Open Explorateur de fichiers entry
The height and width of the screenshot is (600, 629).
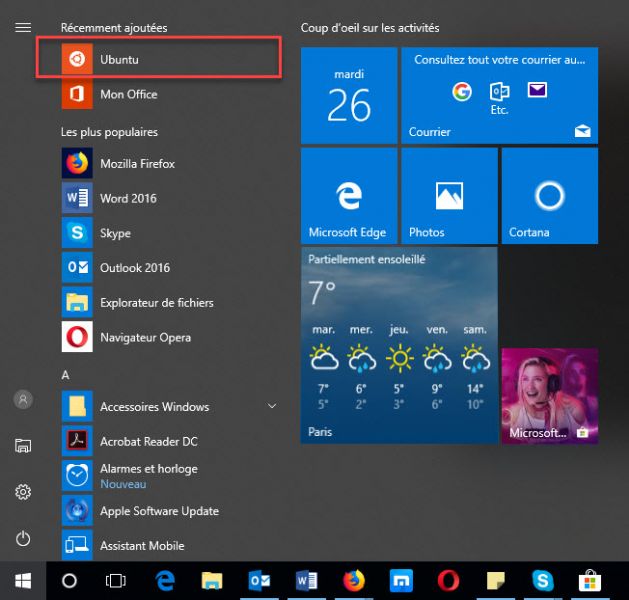[x=170, y=302]
